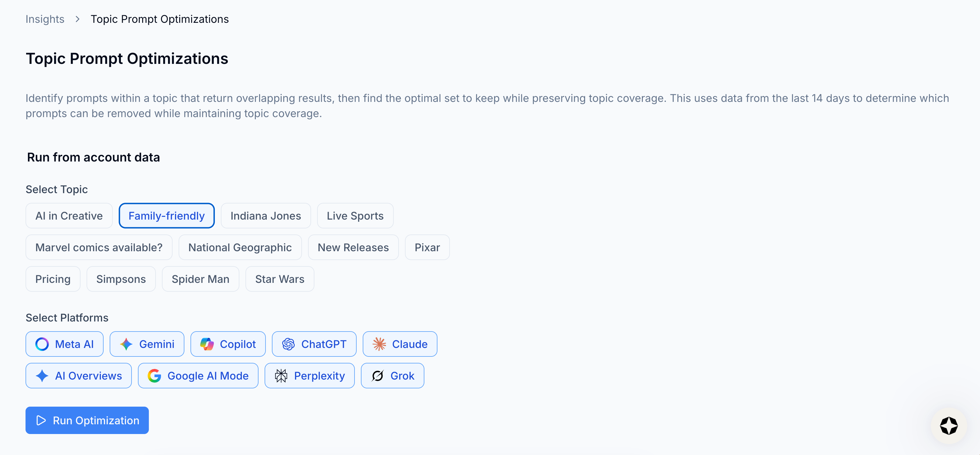
Task: Pick the National Geographic topic chip
Action: 240,248
